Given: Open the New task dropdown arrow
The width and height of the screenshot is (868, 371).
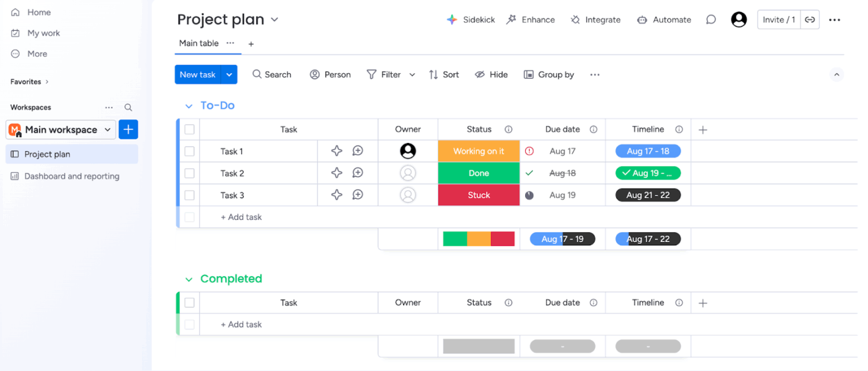Looking at the screenshot, I should point(229,74).
